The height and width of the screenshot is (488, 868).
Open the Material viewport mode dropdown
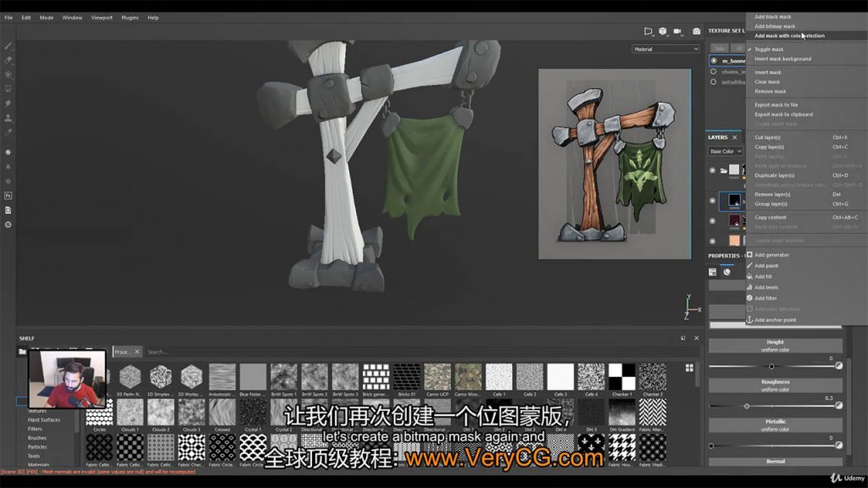665,49
